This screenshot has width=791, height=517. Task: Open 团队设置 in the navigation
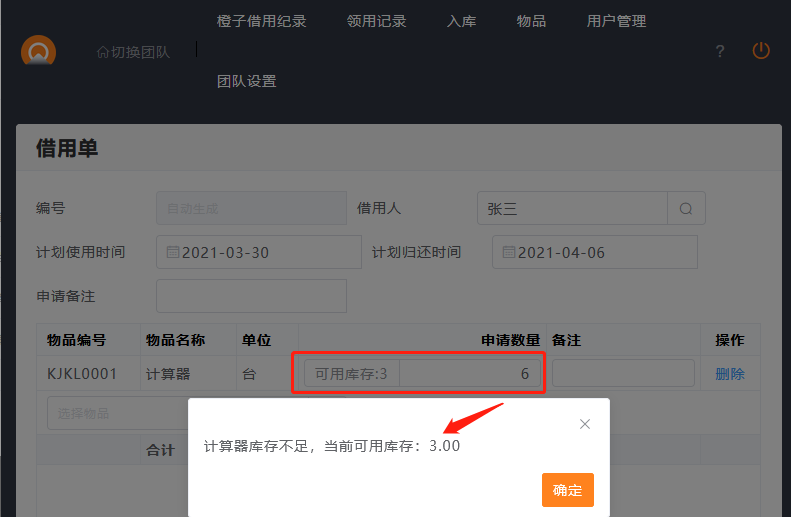pos(246,81)
